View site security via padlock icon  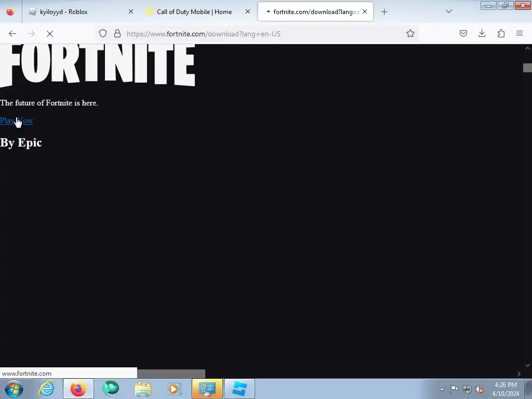(x=117, y=34)
